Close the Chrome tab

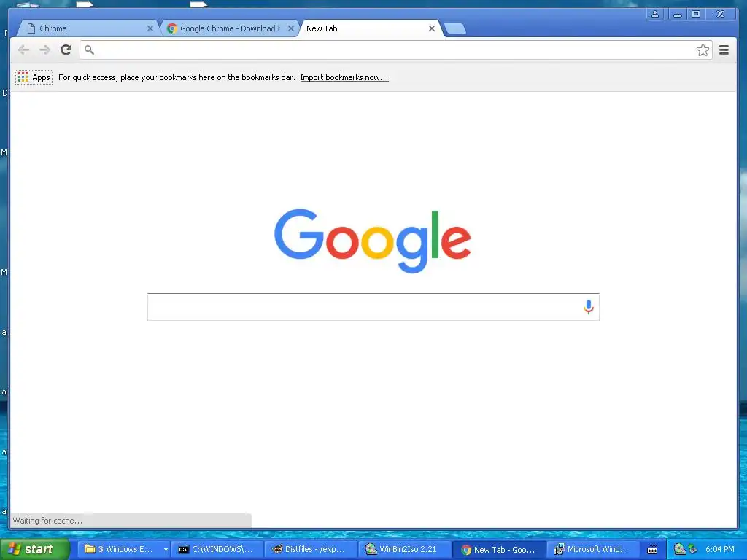click(150, 28)
